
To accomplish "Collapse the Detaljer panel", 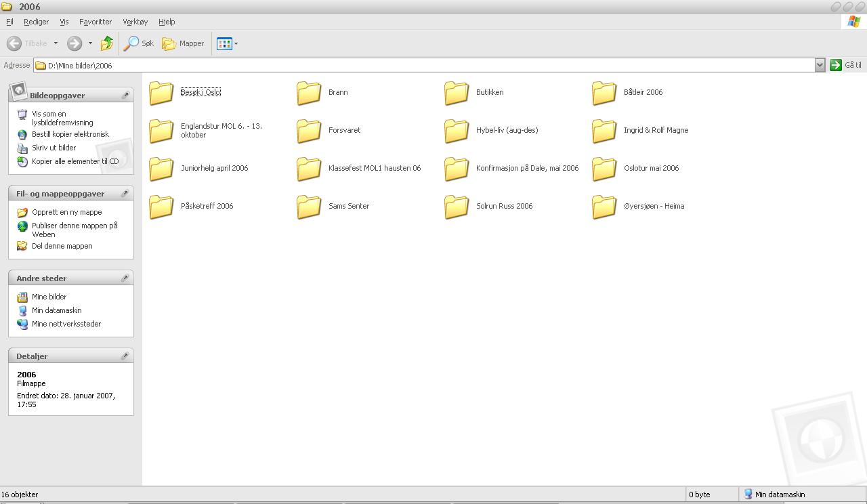I will [x=125, y=356].
